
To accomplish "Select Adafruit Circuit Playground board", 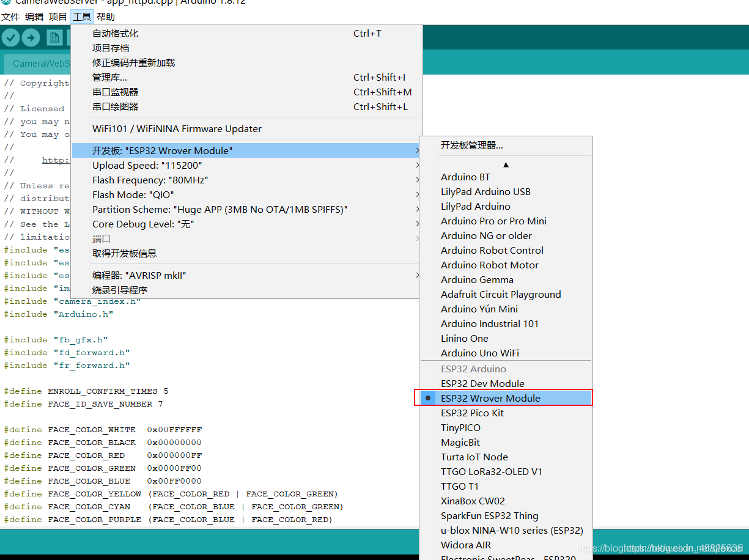I will [506, 295].
